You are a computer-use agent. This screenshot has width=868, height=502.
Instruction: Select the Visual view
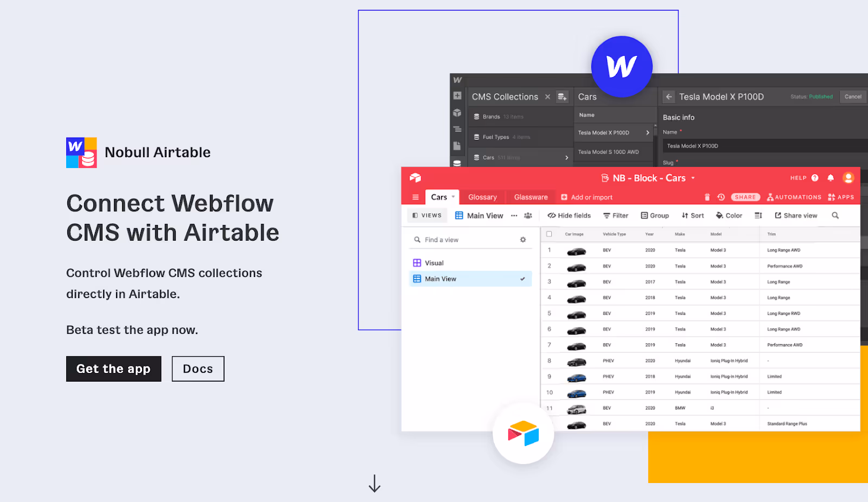pos(470,263)
